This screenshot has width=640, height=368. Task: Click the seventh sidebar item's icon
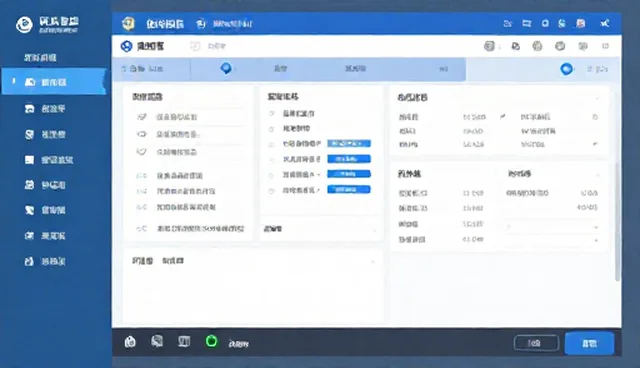29,235
